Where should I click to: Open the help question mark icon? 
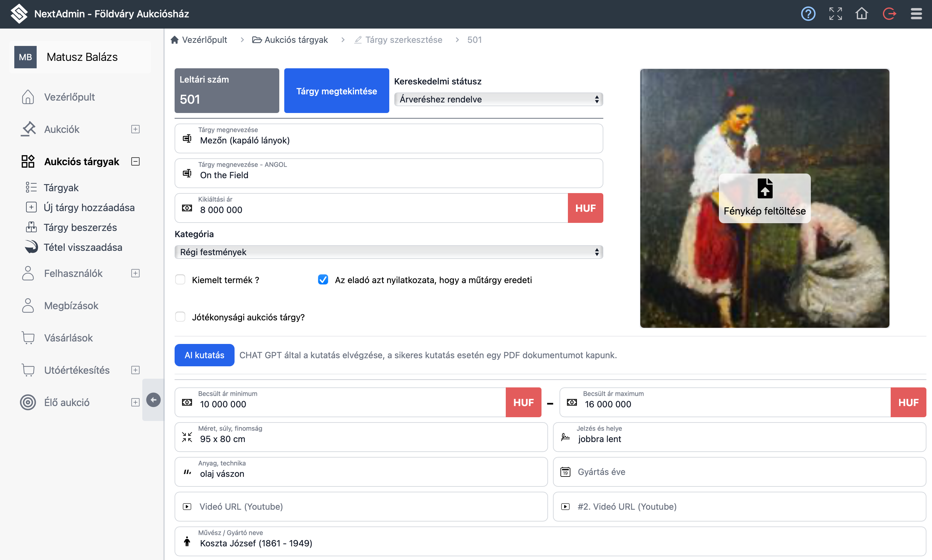808,14
